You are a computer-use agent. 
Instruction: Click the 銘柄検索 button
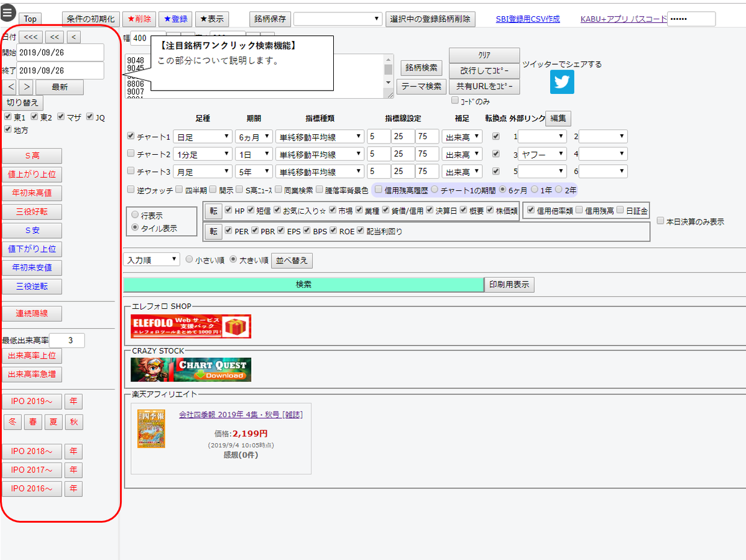421,68
